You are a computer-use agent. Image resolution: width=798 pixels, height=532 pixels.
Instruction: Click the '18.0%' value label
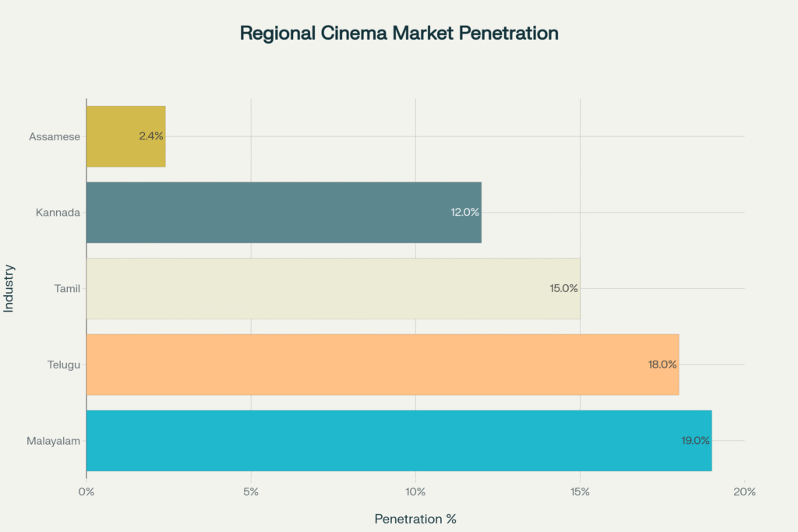(662, 365)
